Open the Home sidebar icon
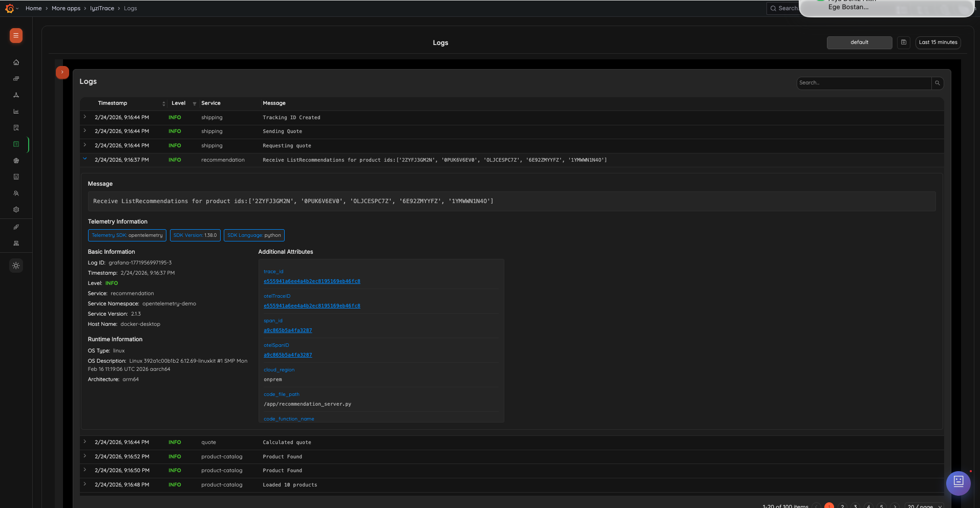The height and width of the screenshot is (508, 980). tap(16, 62)
